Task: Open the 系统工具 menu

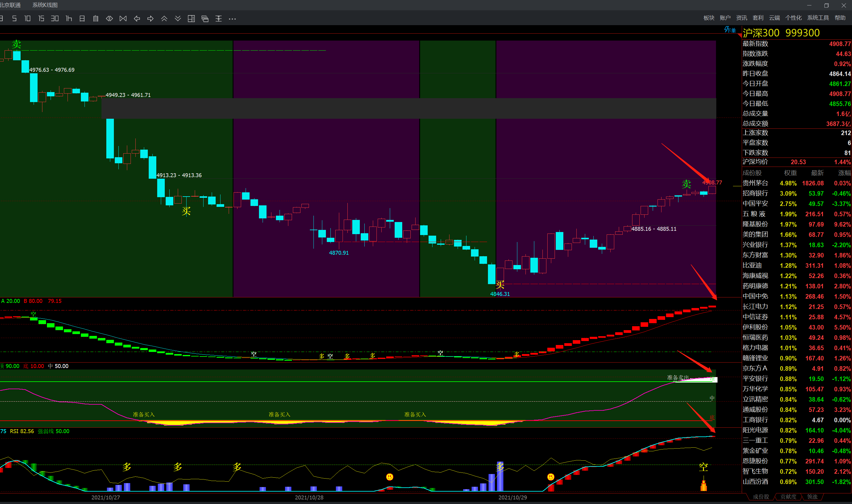Action: 818,18
